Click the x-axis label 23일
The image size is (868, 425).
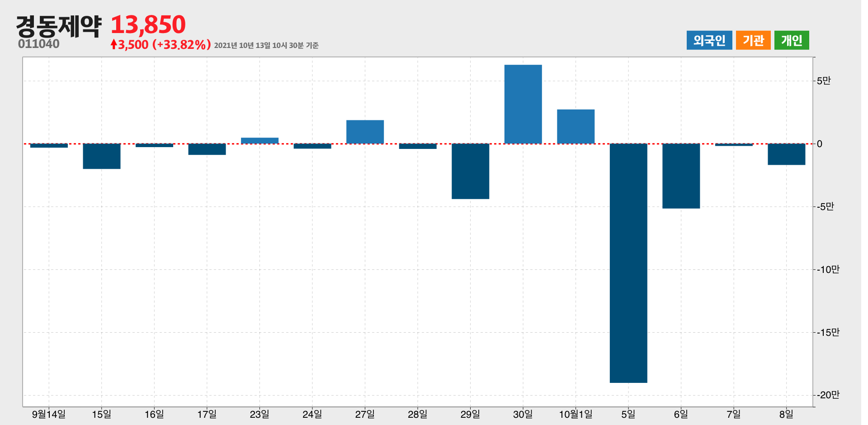pos(259,414)
